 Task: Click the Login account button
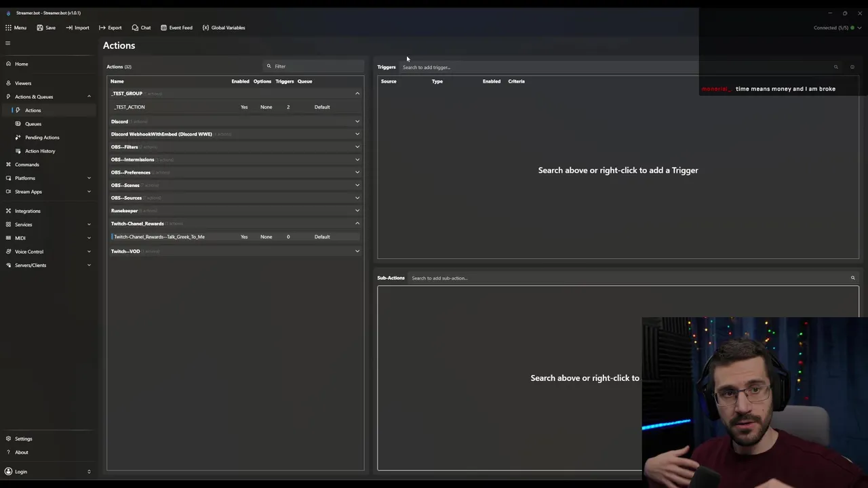(x=47, y=472)
